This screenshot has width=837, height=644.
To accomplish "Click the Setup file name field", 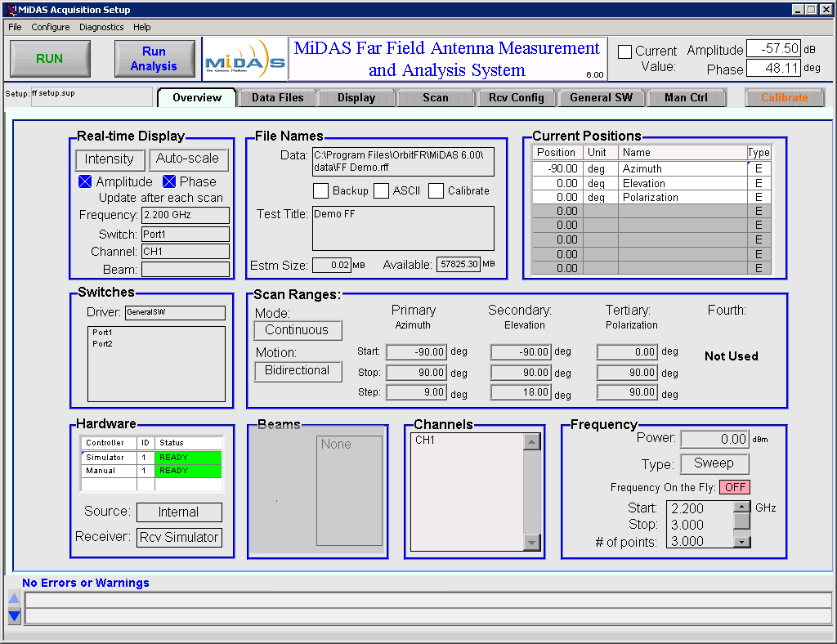I will [92, 96].
